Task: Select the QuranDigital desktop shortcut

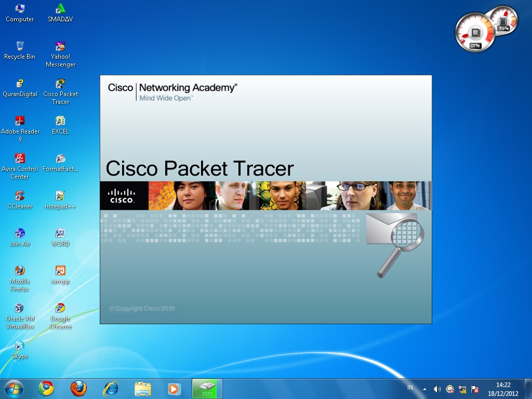Action: (20, 88)
